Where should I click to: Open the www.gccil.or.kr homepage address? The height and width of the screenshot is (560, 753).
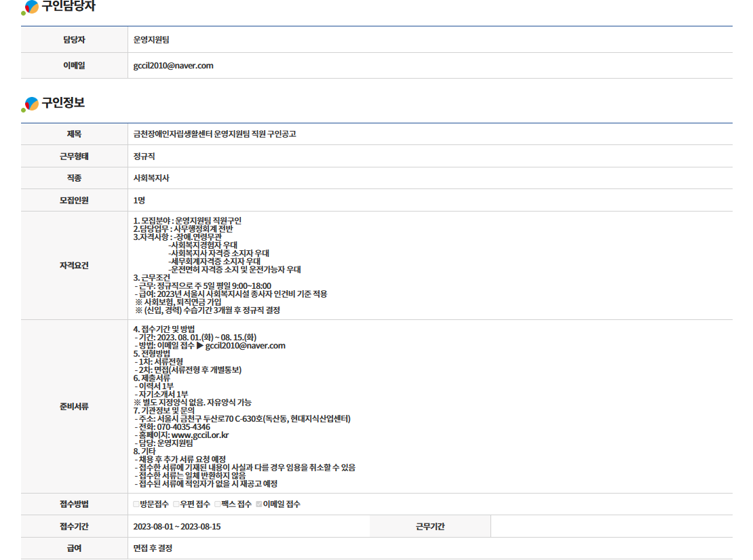[x=200, y=435]
